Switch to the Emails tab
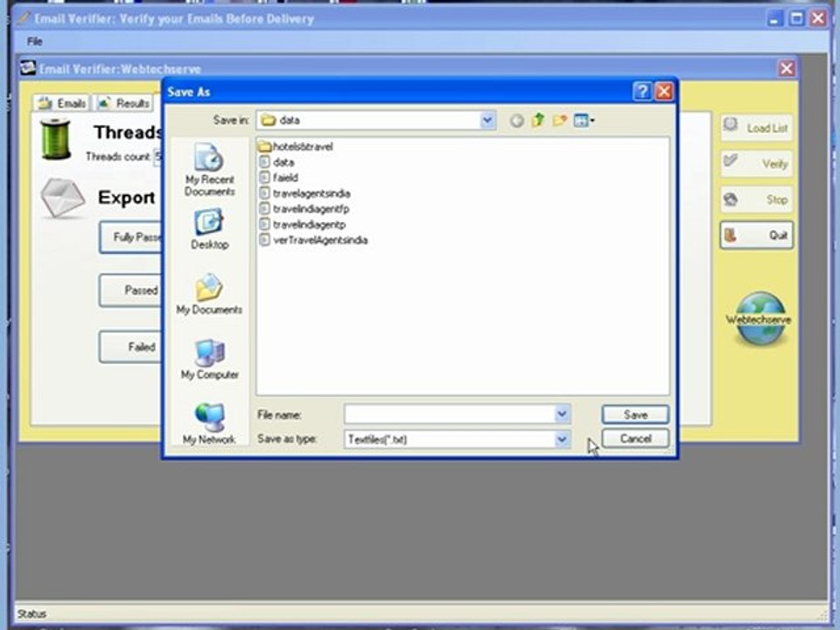The image size is (840, 630). click(x=62, y=103)
